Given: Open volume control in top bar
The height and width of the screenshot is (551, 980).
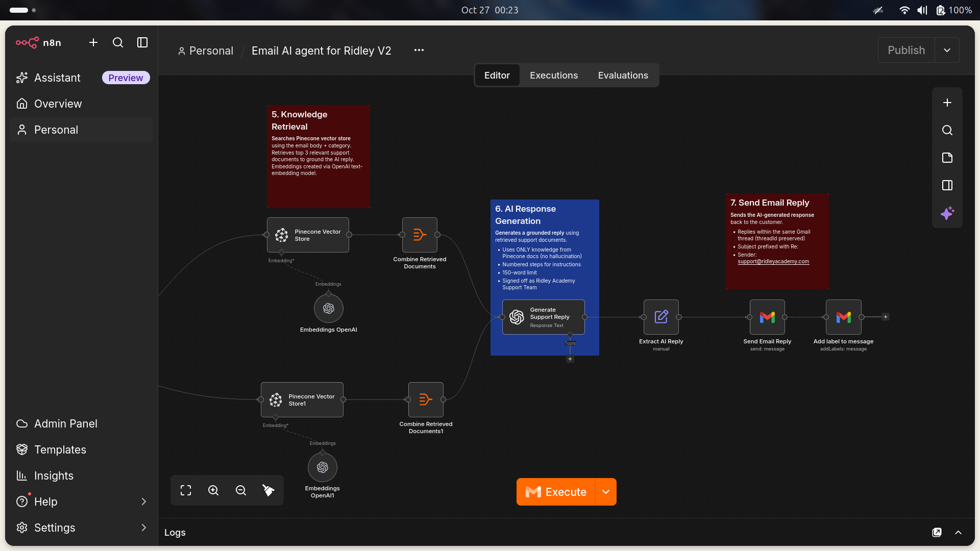Looking at the screenshot, I should [x=922, y=10].
